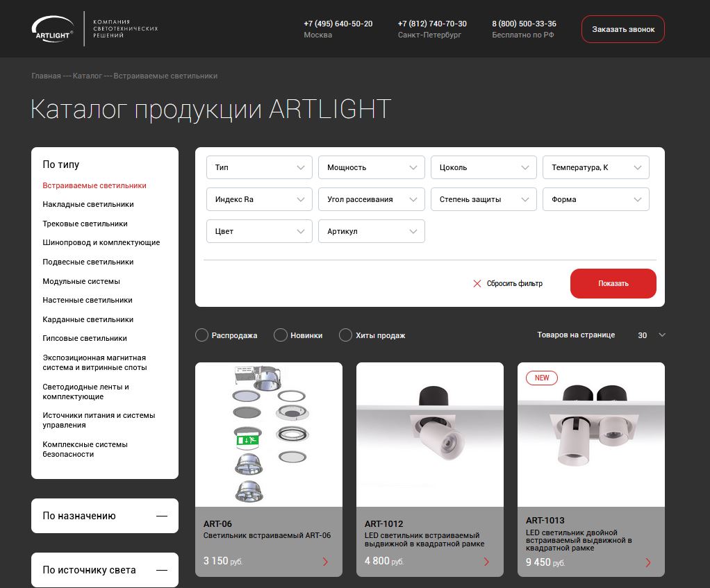
Task: Open Настенные светильники category
Action: 88,301
